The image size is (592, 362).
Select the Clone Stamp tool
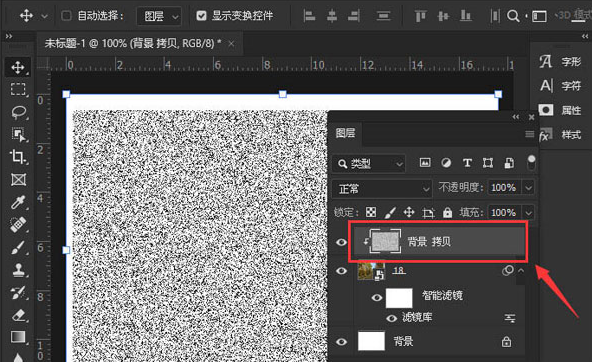pos(18,270)
